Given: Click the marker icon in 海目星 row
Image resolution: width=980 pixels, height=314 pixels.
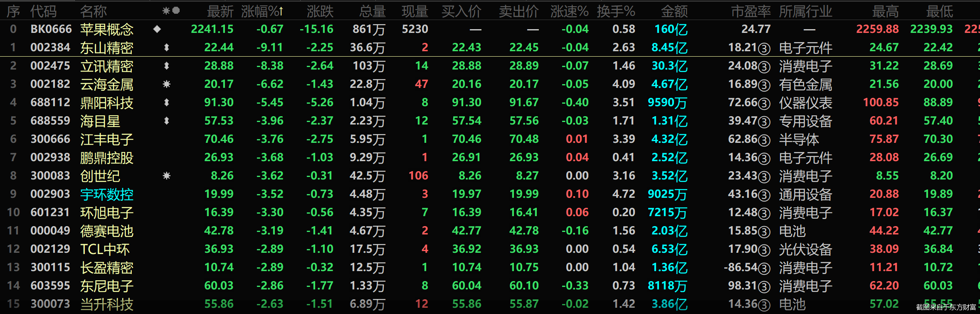Looking at the screenshot, I should point(166,121).
